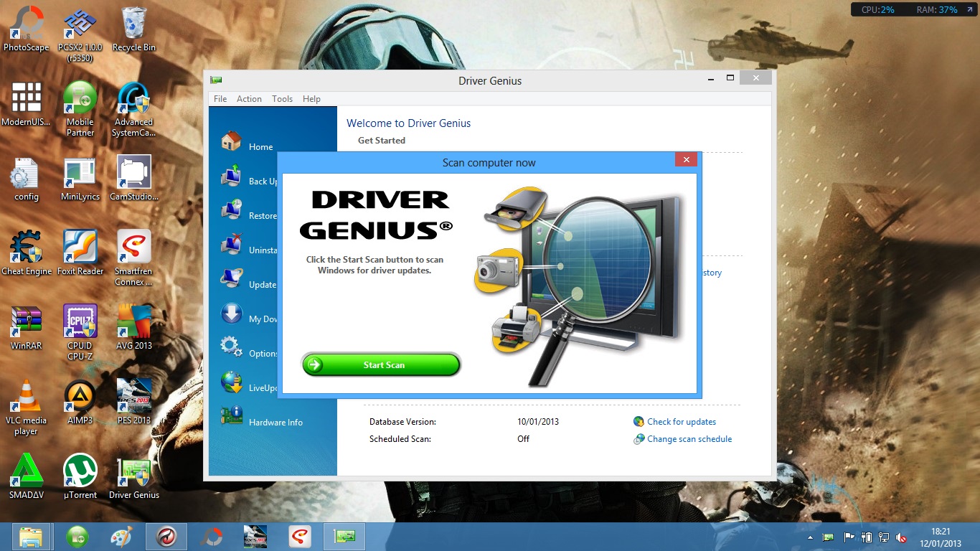Click the muted volume speaker icon
This screenshot has width=980, height=551.
point(902,537)
